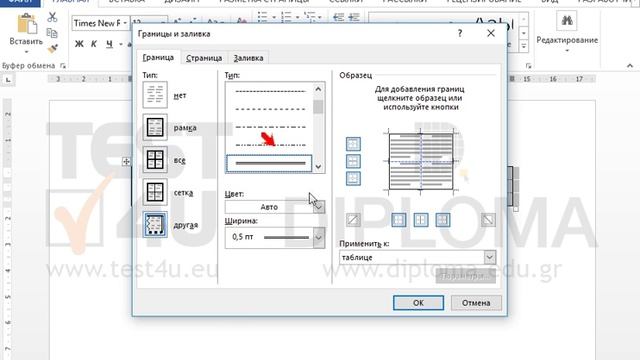Screen dimensions: 640x360
Task: Click Вставить paste button in ribbon
Action: (26, 34)
